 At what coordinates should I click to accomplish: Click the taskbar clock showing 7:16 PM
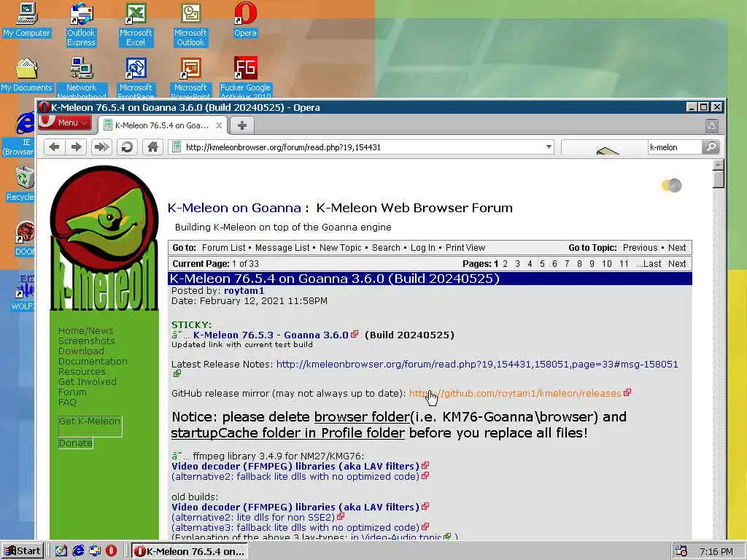tap(716, 551)
